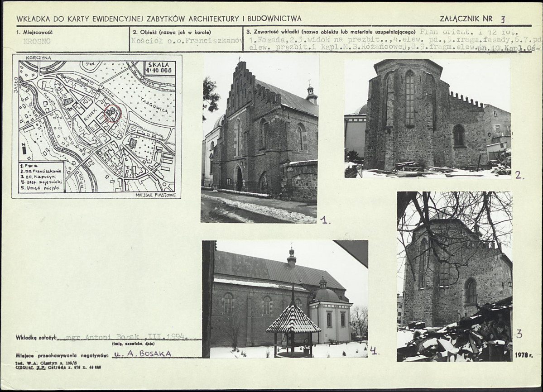Open photo 3 with bare tree branches
This screenshot has height=392, width=543.
tap(455, 277)
